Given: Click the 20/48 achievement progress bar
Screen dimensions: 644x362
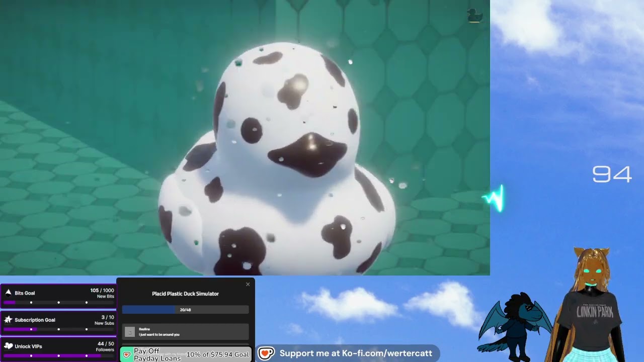Looking at the screenshot, I should [x=185, y=310].
